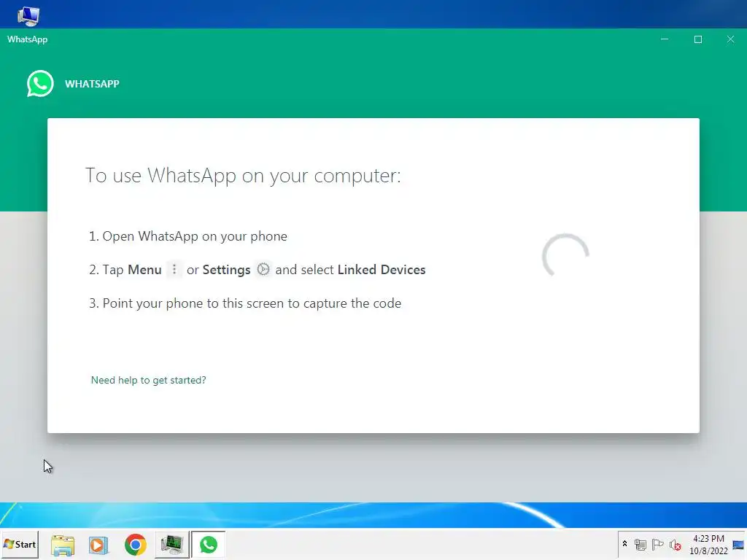747x560 pixels.
Task: Click the step '1. Open WhatsApp on your phone'
Action: pos(188,236)
